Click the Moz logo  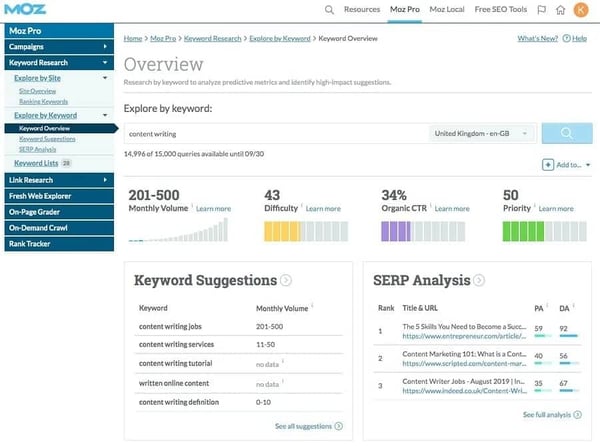(x=25, y=9)
